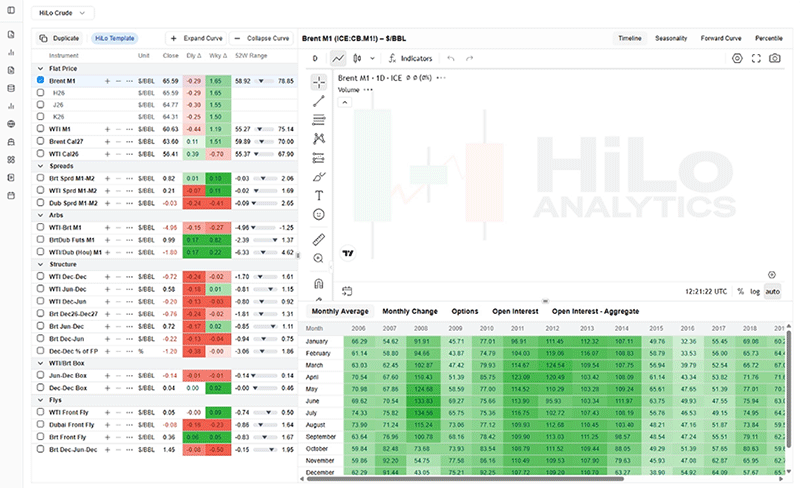Open the HiLo Crude dropdown
This screenshot has height=488, width=800.
coord(62,13)
